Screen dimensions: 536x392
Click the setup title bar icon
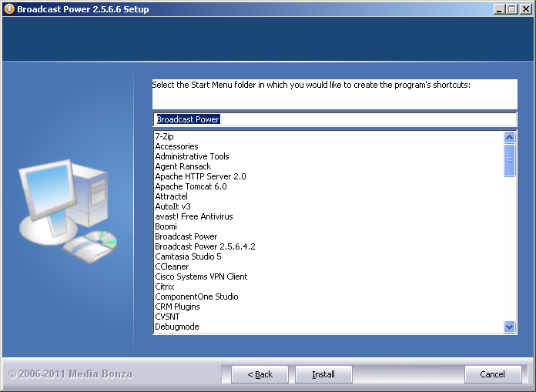[9, 9]
